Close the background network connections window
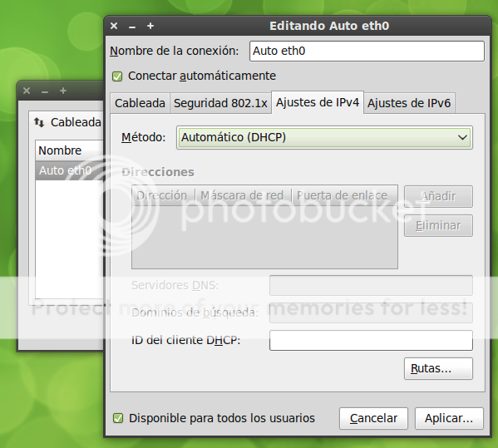498x448 pixels. click(x=27, y=91)
